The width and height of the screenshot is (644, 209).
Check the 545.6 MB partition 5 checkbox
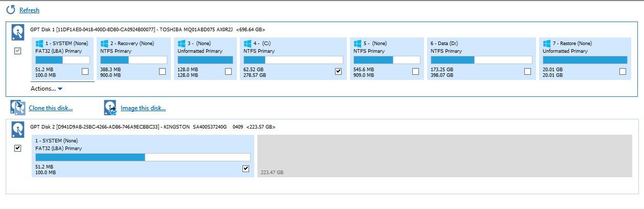point(415,72)
